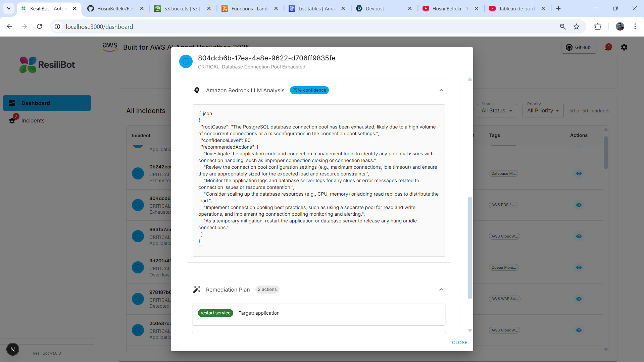644x362 pixels.
Task: Switch to List tables browser tab
Action: click(317, 8)
